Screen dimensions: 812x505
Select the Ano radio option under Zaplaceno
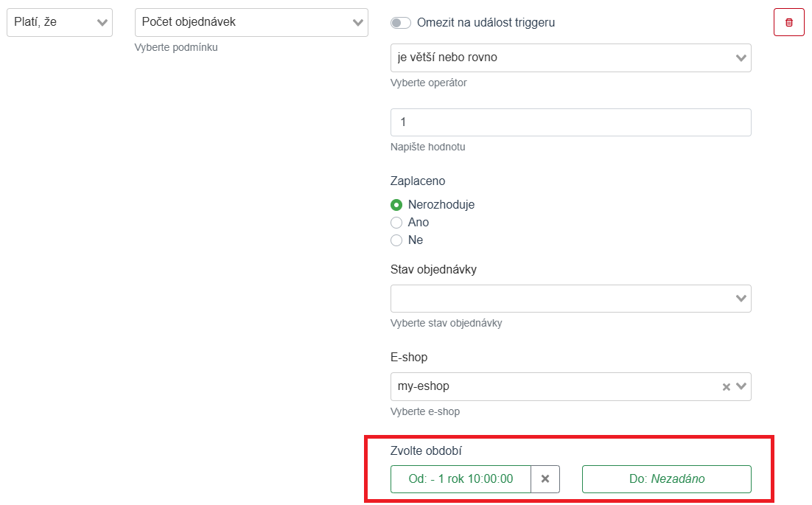(396, 223)
